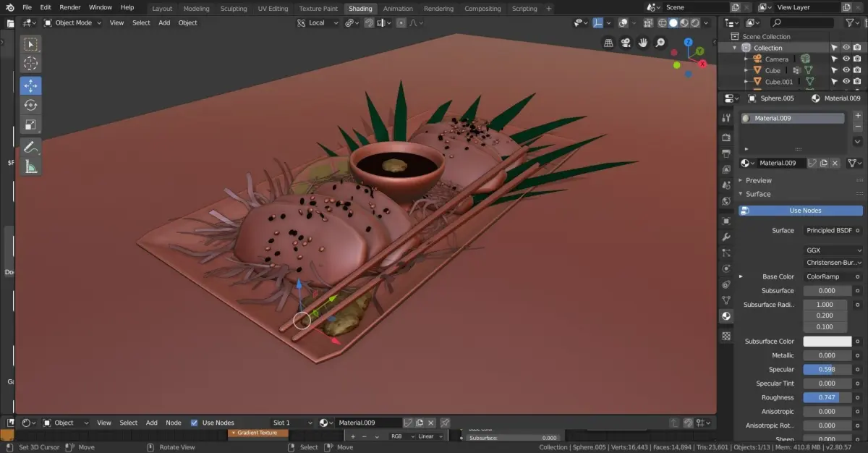Hide the Cube object in outliner
Screen dimensions: 868x453
pos(846,70)
